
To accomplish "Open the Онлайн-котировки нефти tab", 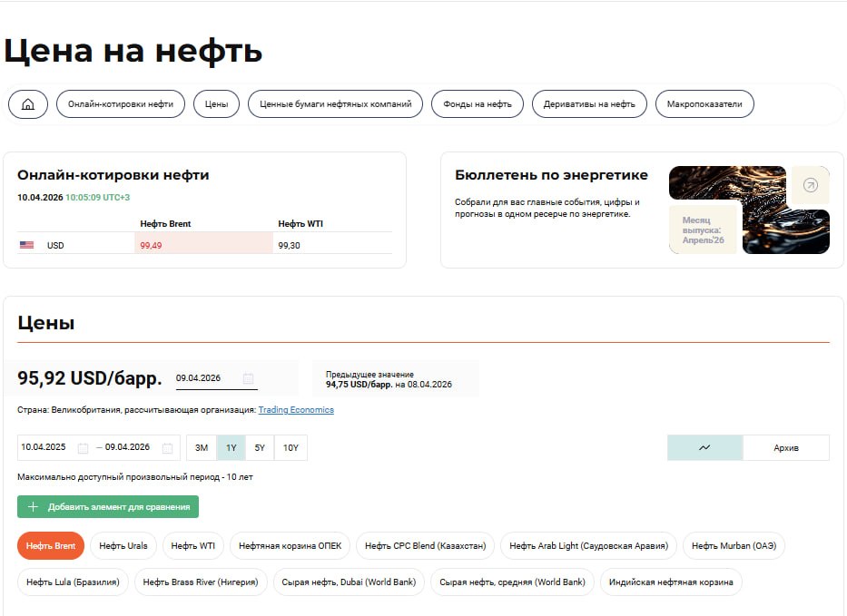I will coord(121,104).
